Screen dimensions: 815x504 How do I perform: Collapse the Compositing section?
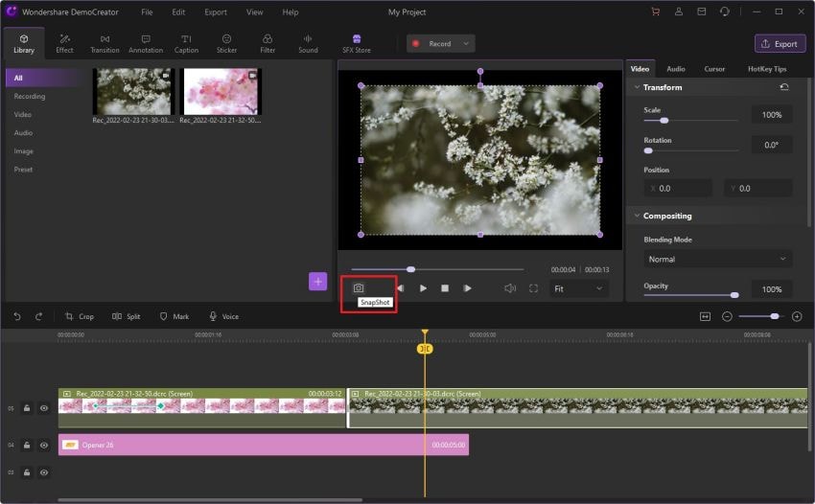point(637,216)
